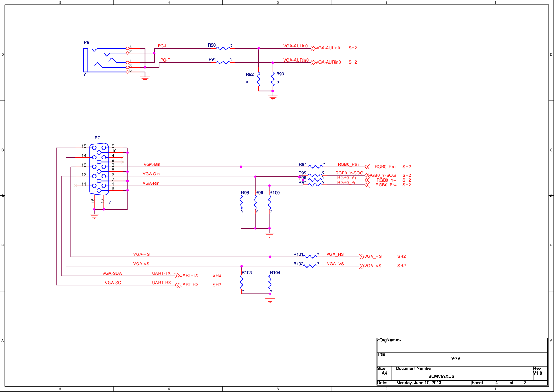Click the VGA-Rin net label
Screen dimensions: 554x392
(x=151, y=184)
